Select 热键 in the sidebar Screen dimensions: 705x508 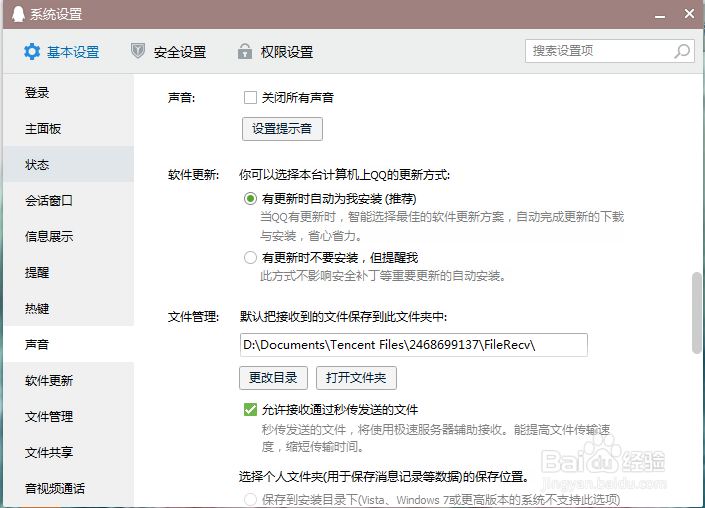[69, 308]
